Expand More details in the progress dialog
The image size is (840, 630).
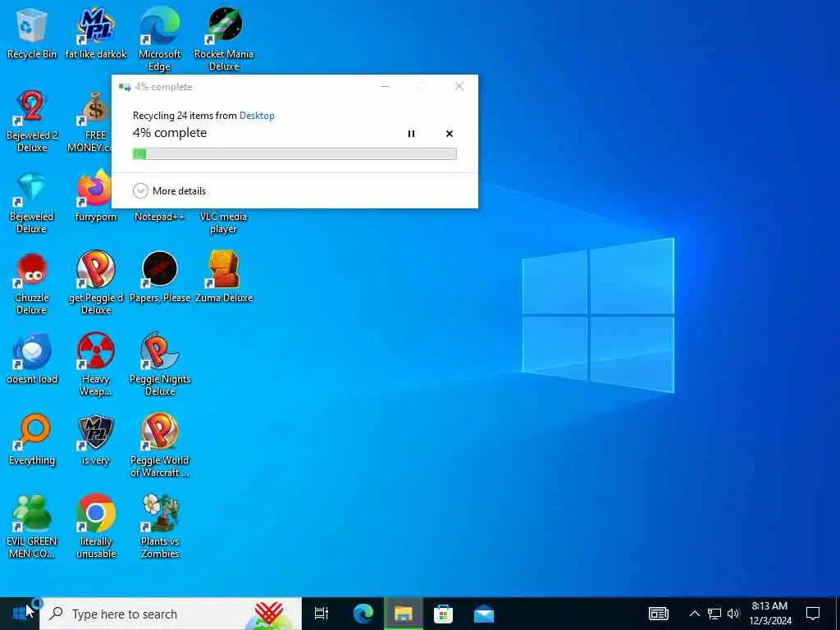(169, 190)
